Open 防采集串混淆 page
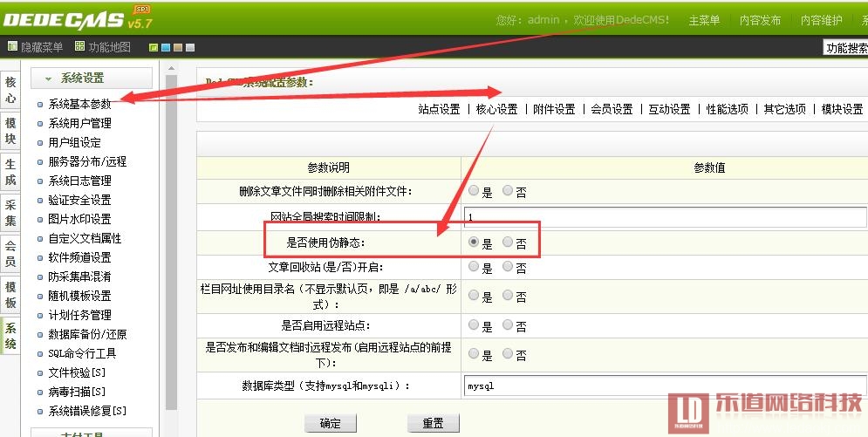The height and width of the screenshot is (437, 868). pos(79,277)
